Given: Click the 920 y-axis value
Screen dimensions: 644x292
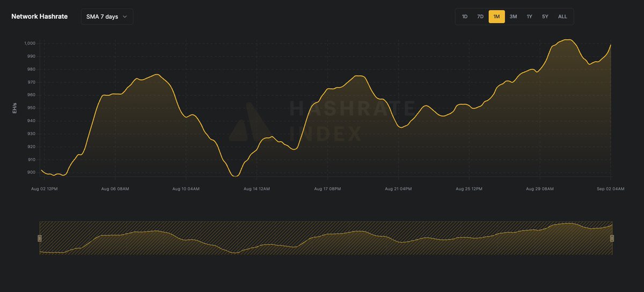Looking at the screenshot, I should (x=31, y=147).
